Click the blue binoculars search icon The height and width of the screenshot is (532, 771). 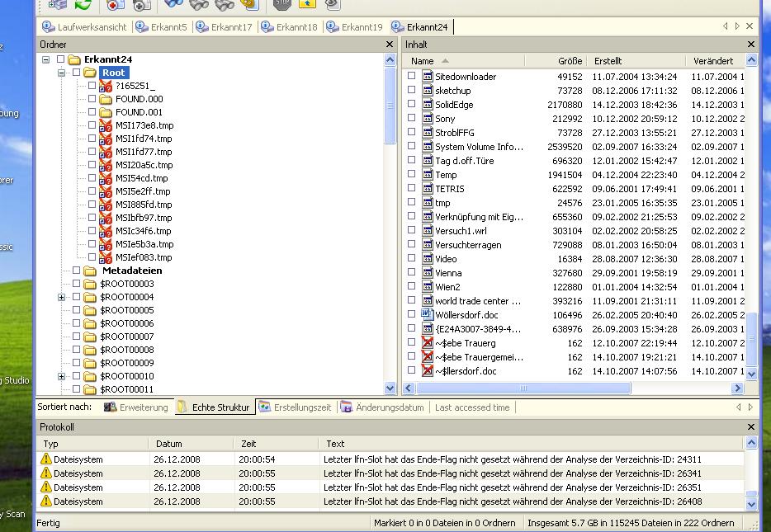click(173, 4)
